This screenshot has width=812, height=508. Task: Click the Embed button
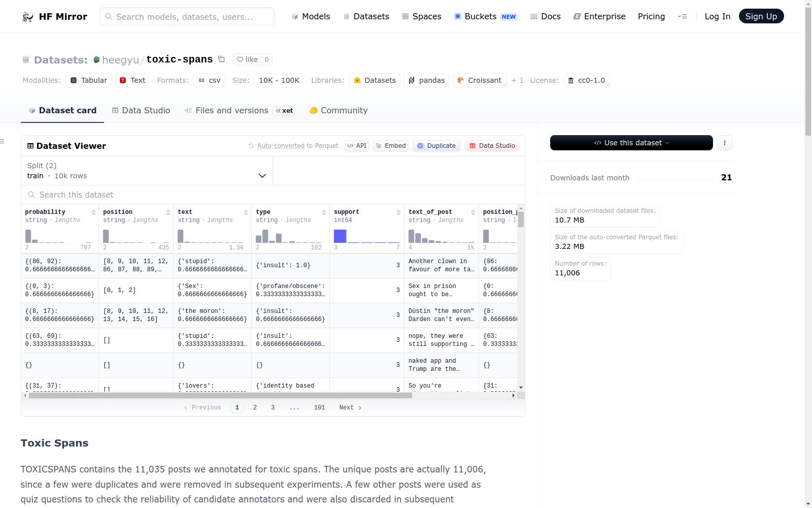click(391, 146)
